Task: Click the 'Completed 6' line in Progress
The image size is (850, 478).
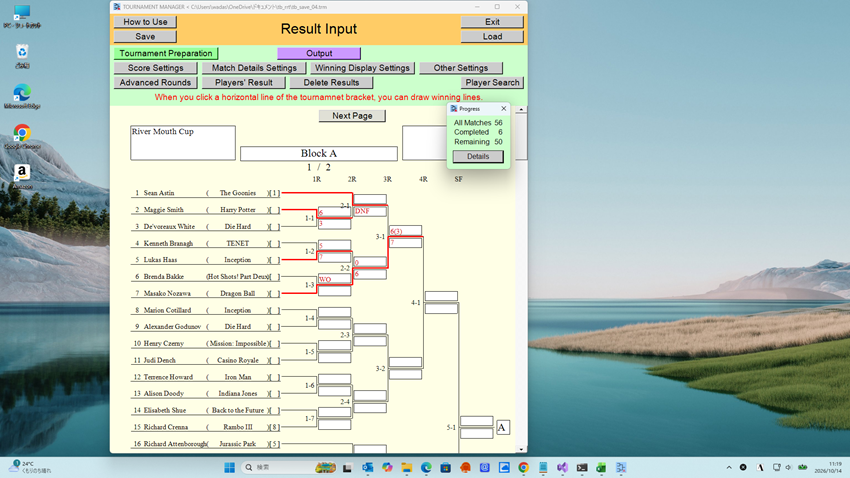Action: pos(478,132)
